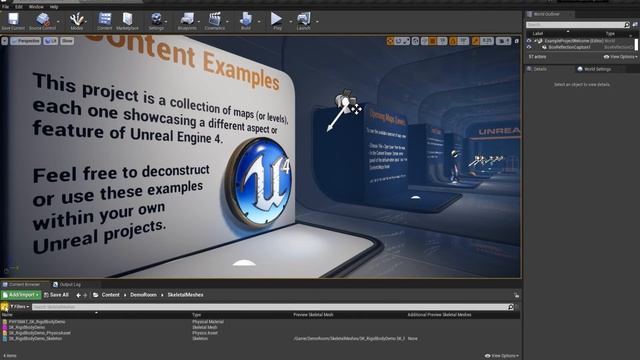This screenshot has width=640, height=360.
Task: Open grid snap value dropdown
Action: (x=442, y=41)
